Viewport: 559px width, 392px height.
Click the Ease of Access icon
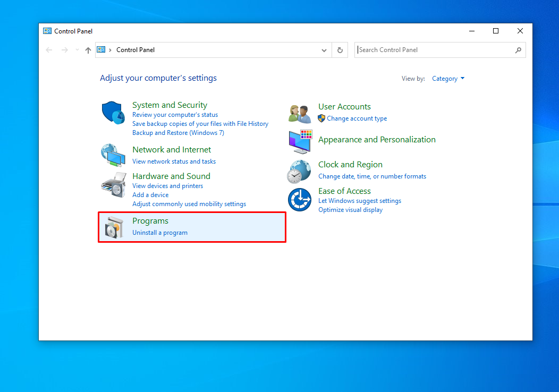(300, 200)
